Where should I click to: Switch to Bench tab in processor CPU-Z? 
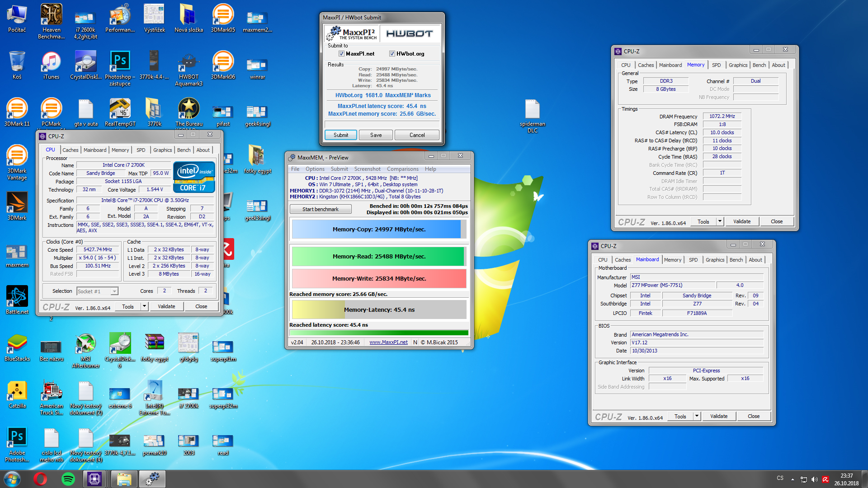tap(184, 150)
